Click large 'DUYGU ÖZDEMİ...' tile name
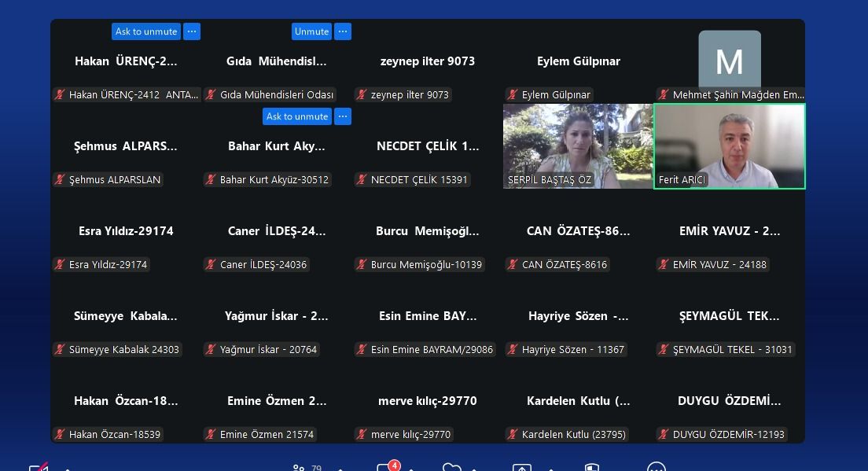868x471 pixels. (x=729, y=401)
